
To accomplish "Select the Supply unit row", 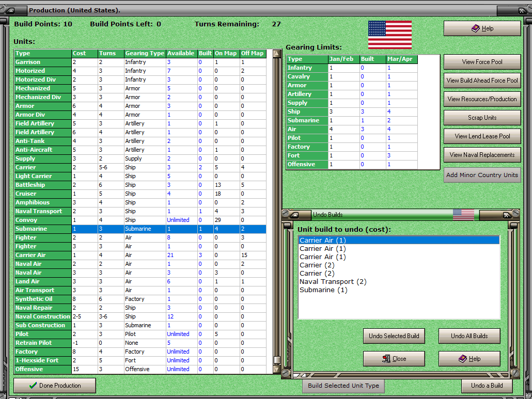I will click(140, 158).
